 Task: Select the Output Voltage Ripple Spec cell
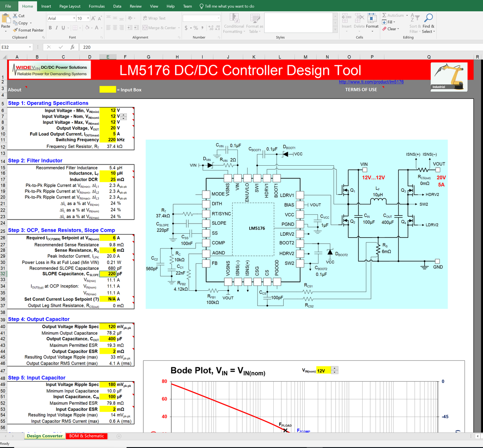click(x=108, y=327)
